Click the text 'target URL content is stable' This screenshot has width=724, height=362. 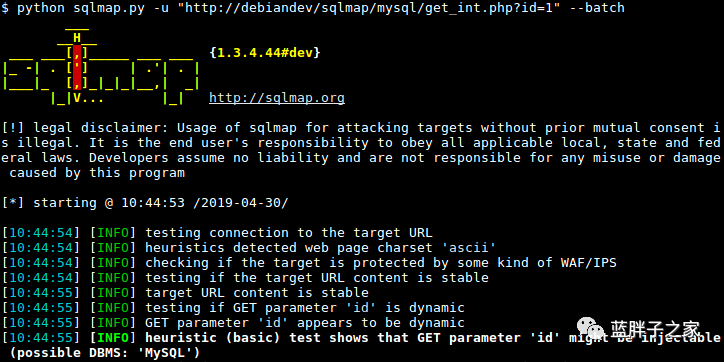click(x=257, y=293)
